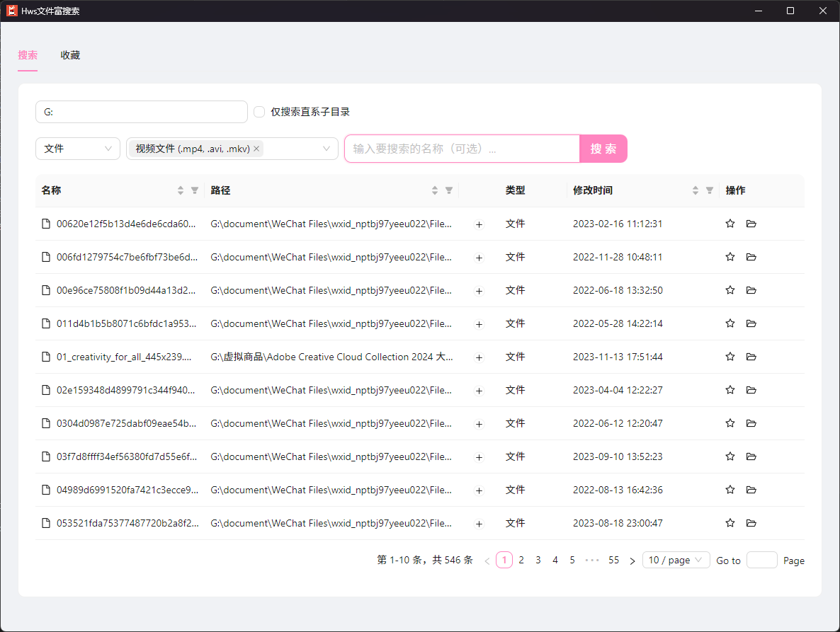The height and width of the screenshot is (632, 840).
Task: Open the folder location of 00620e12f5b13d4e6de6cda60 file
Action: point(751,224)
